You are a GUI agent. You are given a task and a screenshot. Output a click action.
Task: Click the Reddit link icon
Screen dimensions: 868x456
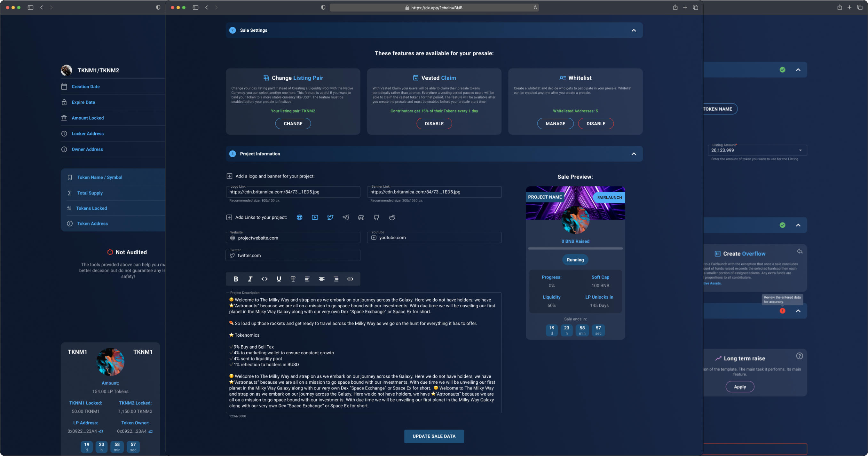coord(392,217)
